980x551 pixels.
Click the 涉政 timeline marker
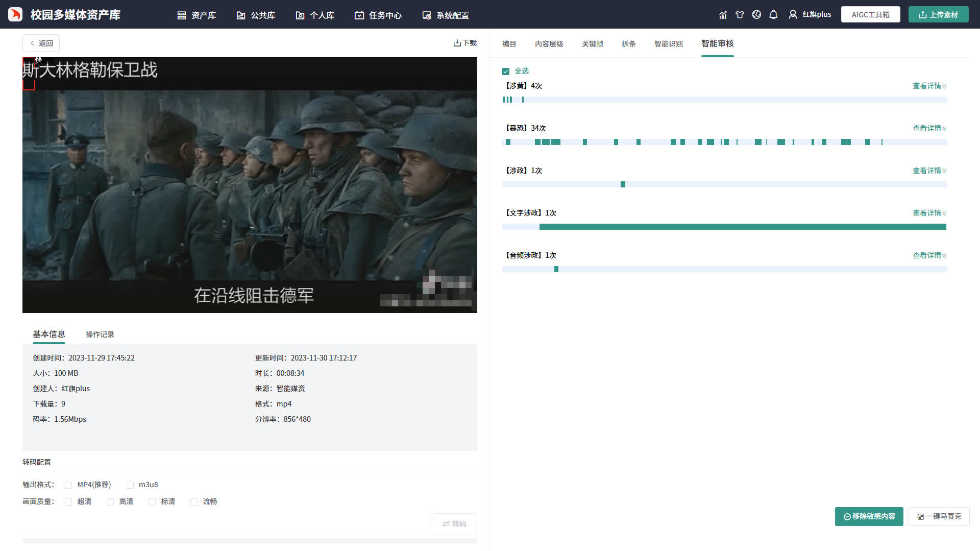click(x=623, y=185)
